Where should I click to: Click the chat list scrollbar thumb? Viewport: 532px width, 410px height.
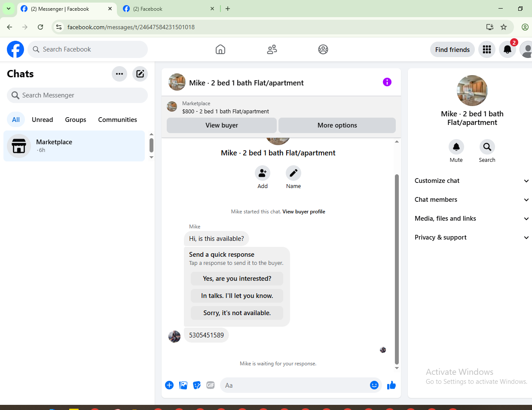[x=151, y=145]
